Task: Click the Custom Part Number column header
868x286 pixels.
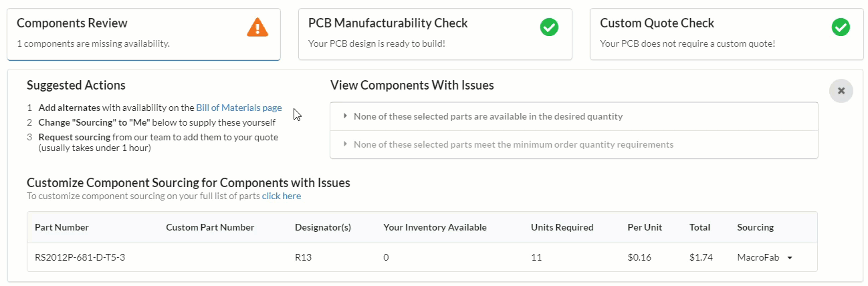Action: (210, 227)
